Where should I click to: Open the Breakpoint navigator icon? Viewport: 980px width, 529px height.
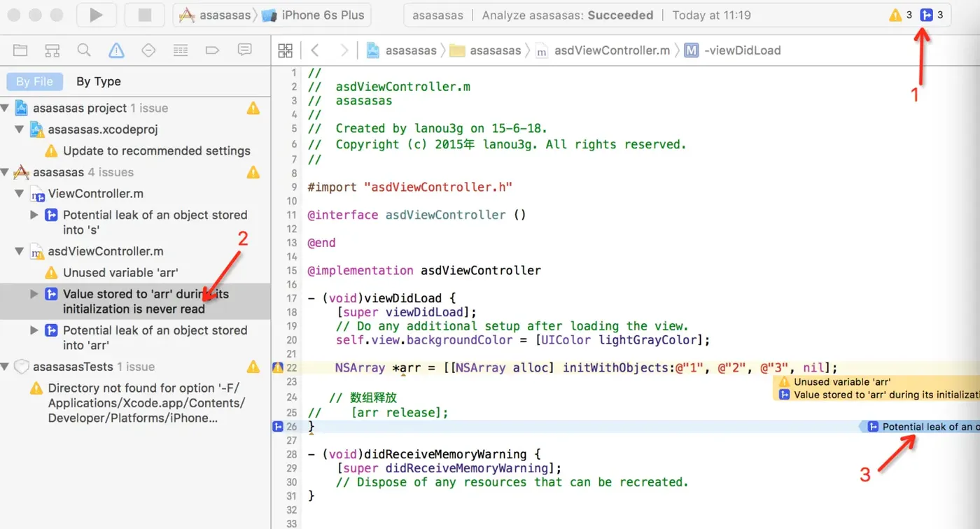point(212,50)
